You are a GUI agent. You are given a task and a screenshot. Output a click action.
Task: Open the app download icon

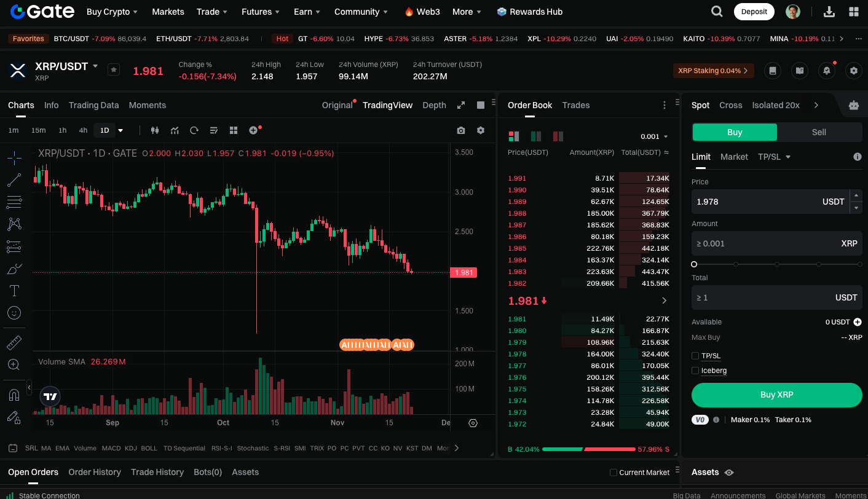[829, 12]
